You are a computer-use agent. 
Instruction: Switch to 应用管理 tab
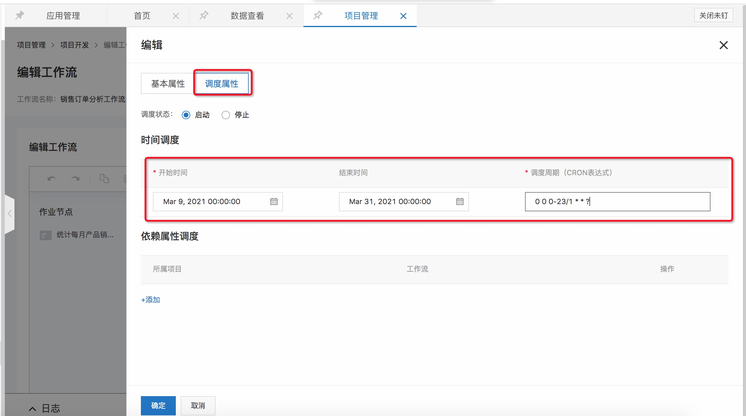pos(63,16)
